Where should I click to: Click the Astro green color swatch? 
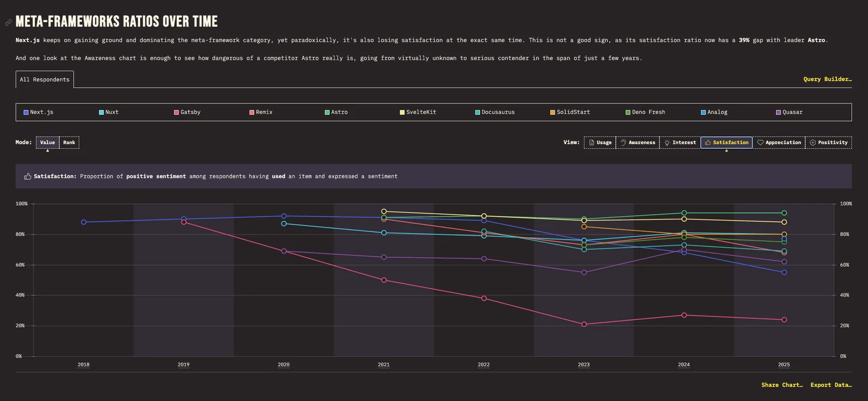tap(327, 112)
